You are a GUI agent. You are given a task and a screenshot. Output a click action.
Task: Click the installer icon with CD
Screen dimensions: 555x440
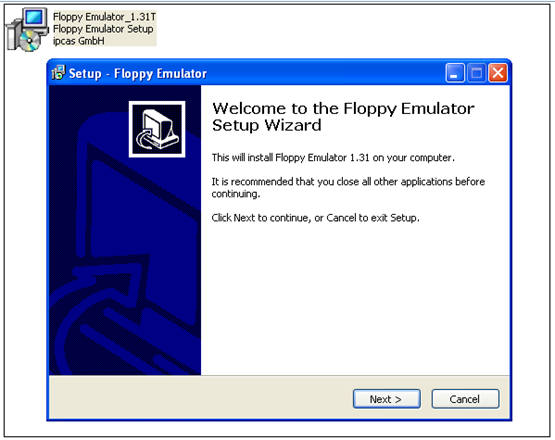[x=27, y=29]
